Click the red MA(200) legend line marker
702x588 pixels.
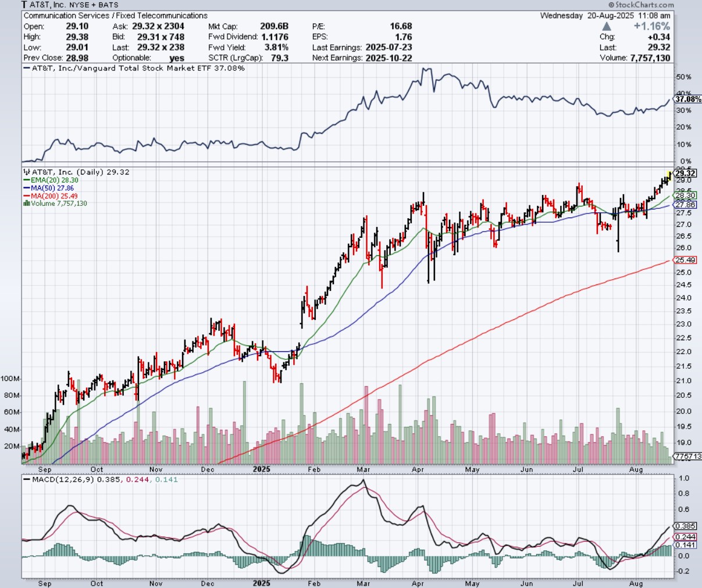click(26, 196)
